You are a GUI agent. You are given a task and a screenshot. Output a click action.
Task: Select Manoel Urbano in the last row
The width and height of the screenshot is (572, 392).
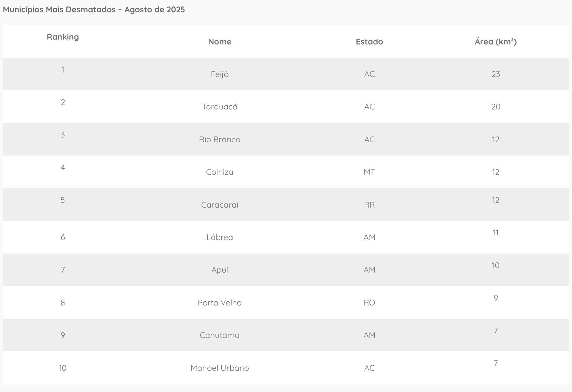click(x=220, y=368)
